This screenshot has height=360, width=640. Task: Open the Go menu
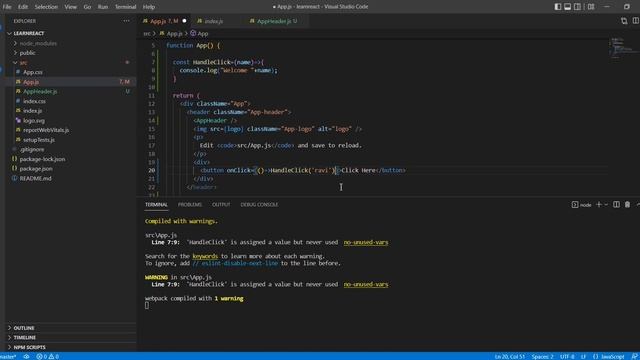tap(87, 7)
